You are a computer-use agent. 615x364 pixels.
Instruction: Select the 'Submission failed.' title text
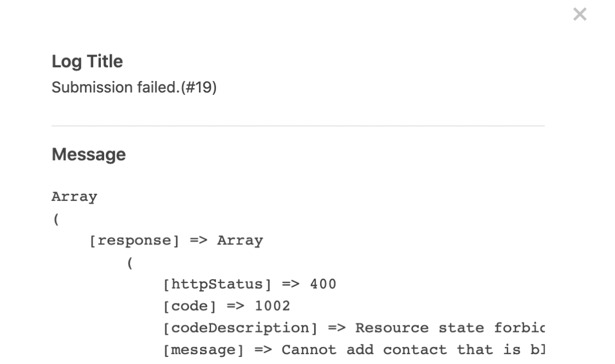tap(116, 88)
